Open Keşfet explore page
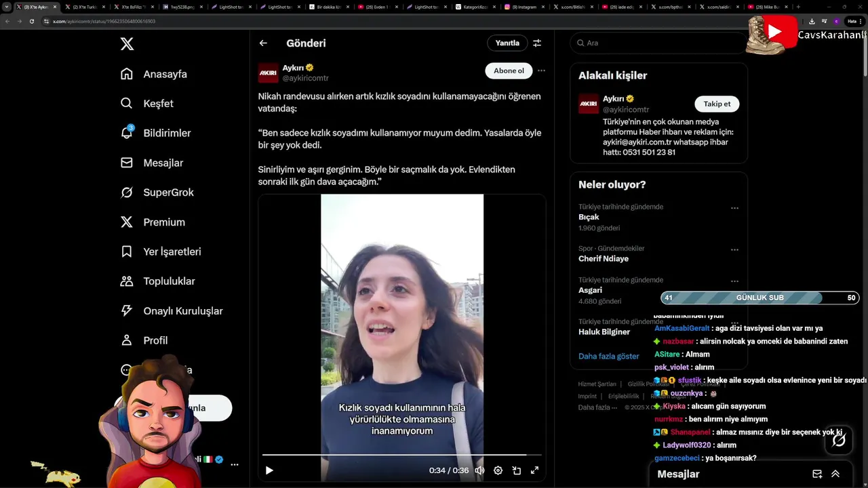868x488 pixels. click(x=147, y=104)
